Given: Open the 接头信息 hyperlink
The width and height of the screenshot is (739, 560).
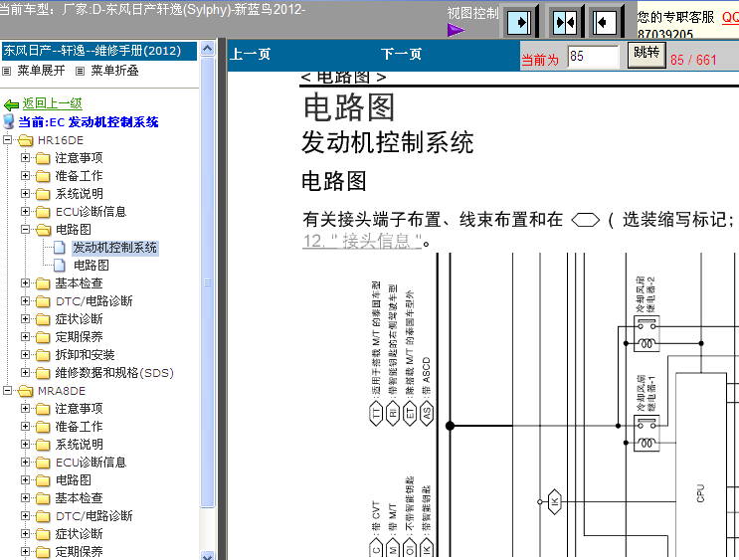Looking at the screenshot, I should pyautogui.click(x=362, y=241).
